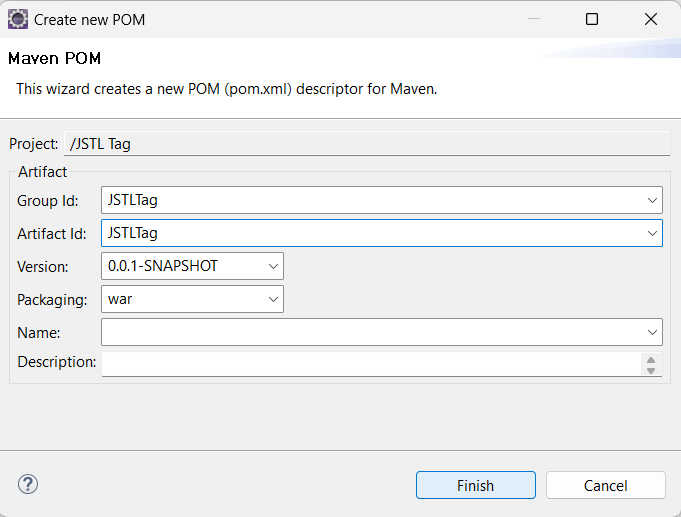Click the Version text 0.0.1-SNAPSHOT

163,266
